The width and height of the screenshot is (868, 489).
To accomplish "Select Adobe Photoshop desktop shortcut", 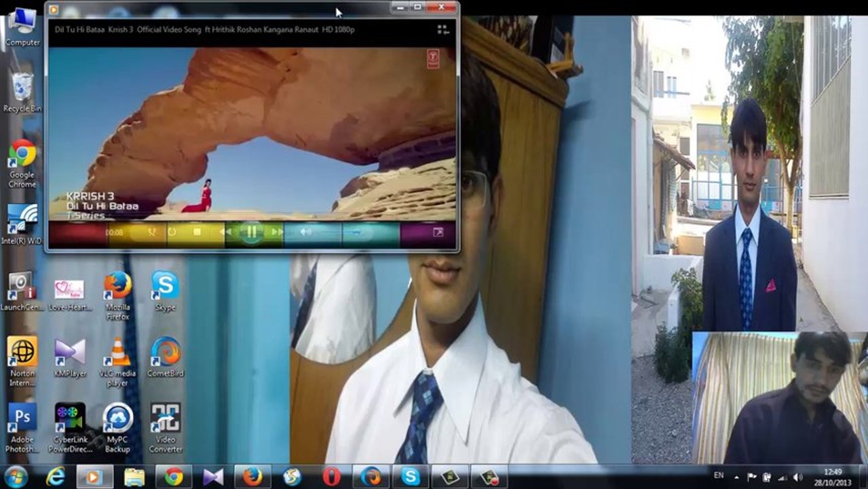I will coord(22,428).
